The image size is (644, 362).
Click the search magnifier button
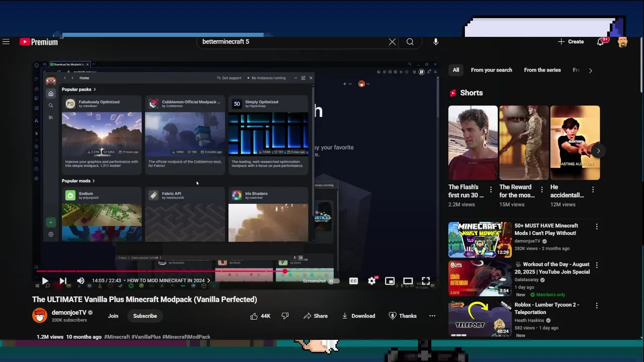(410, 42)
